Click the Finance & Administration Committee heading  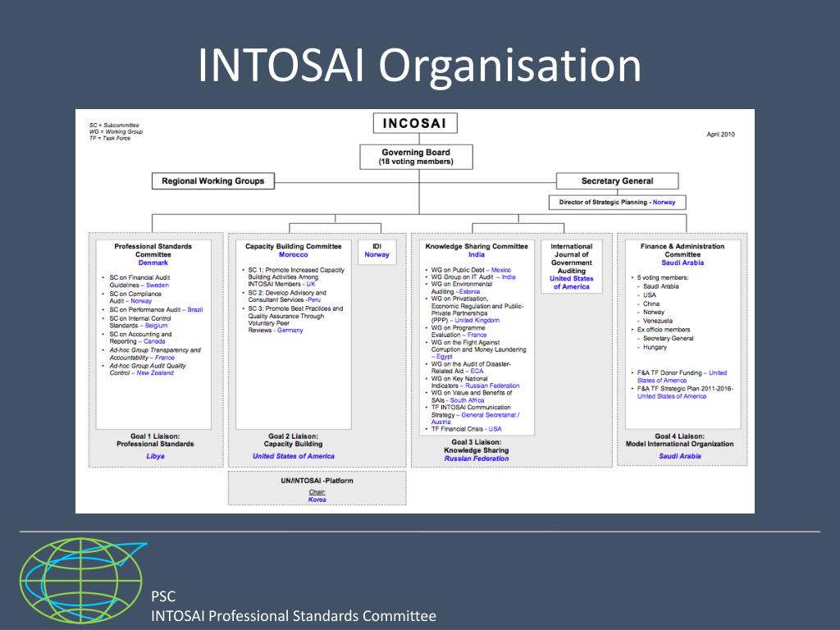click(682, 250)
